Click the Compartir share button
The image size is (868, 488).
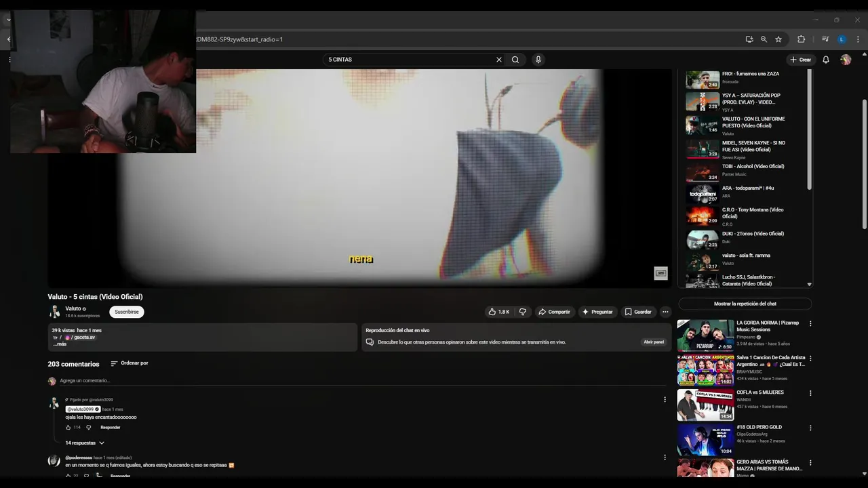tap(554, 312)
